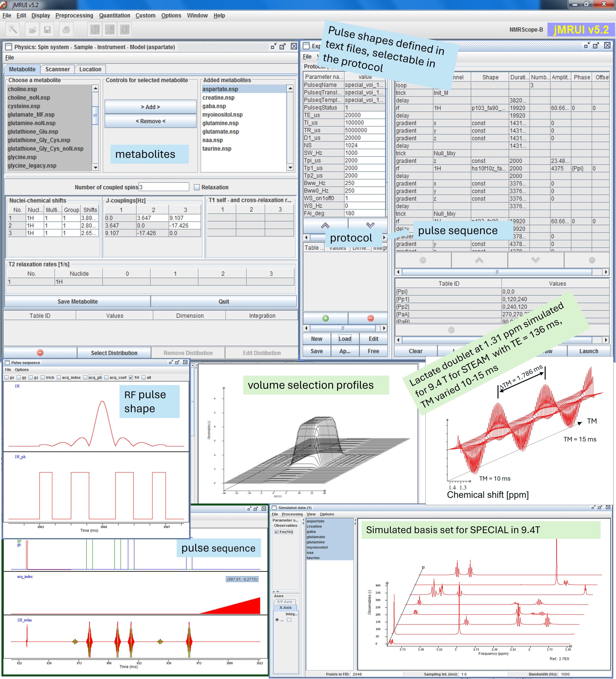The height and width of the screenshot is (679, 616).
Task: Click the floppy disk save icon
Action: (x=47, y=30)
